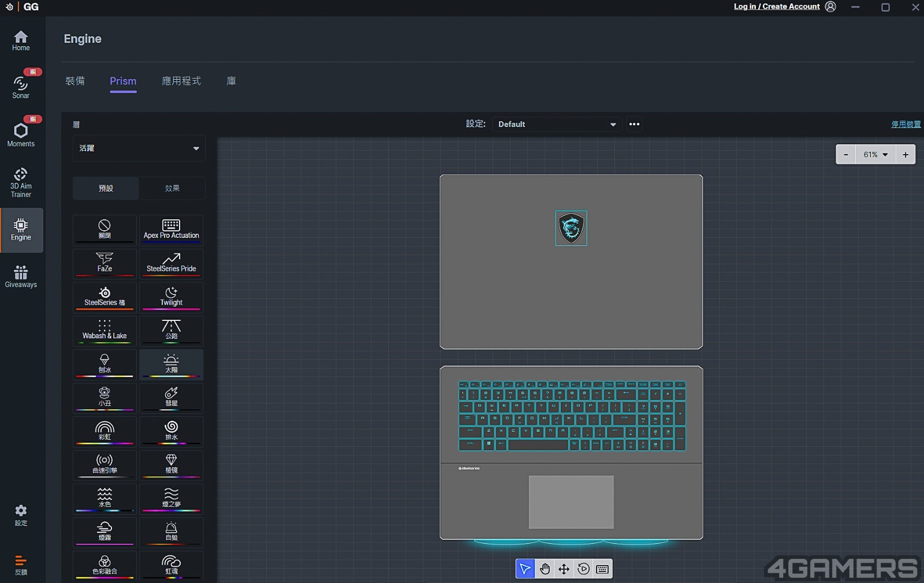Apply the 色彩融合 color fusion preset
Viewport: 924px width, 583px height.
[x=105, y=565]
